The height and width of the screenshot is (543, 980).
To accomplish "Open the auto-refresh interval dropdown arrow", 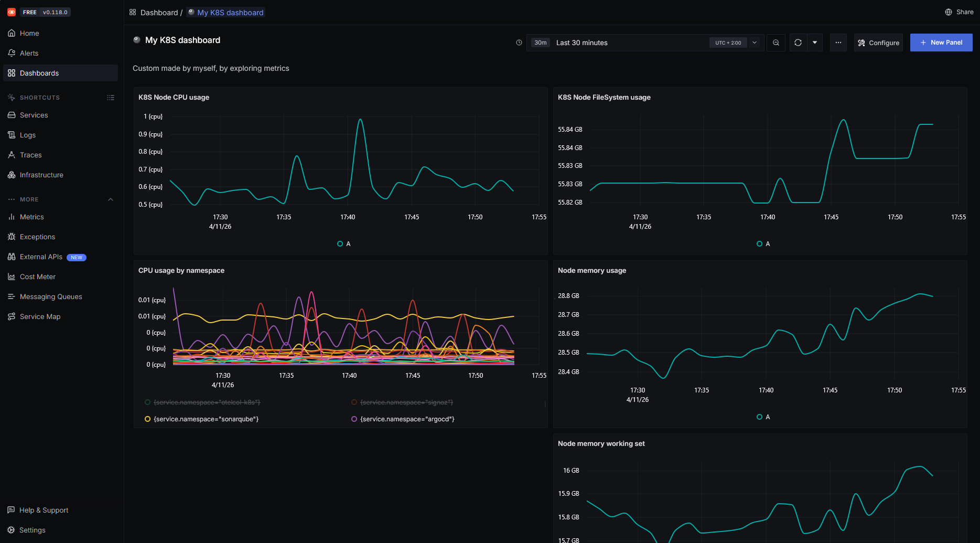I will click(814, 42).
